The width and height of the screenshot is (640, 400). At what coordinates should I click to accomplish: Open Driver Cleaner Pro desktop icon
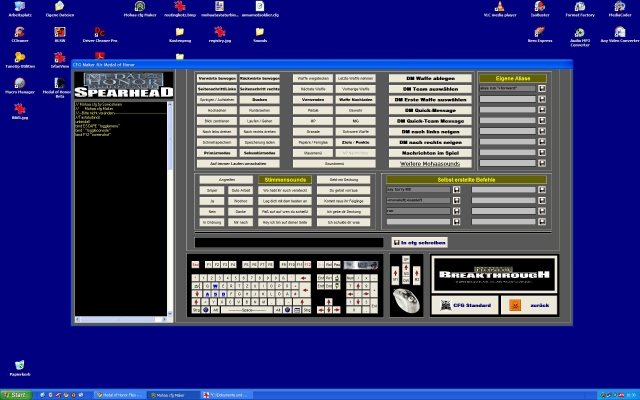(100, 35)
